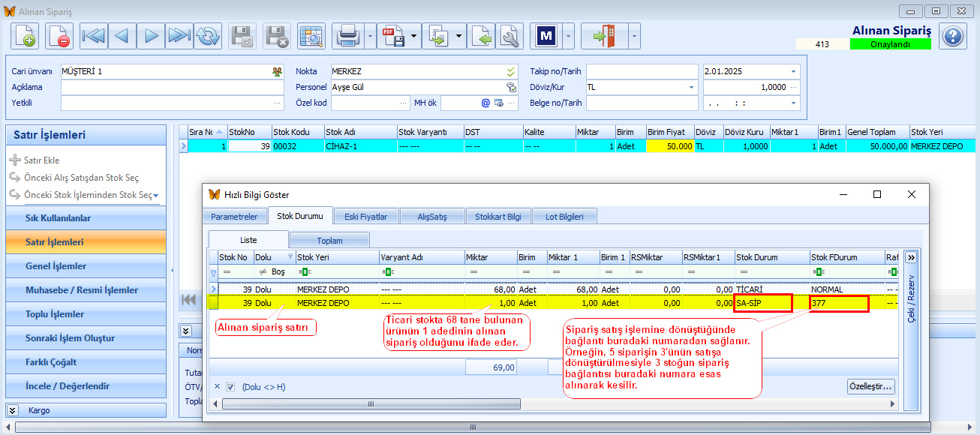Expand Önceki Stok İşleminden Stok Seç dropdown arrow
Viewport: 980px width, 435px height.
(x=155, y=195)
